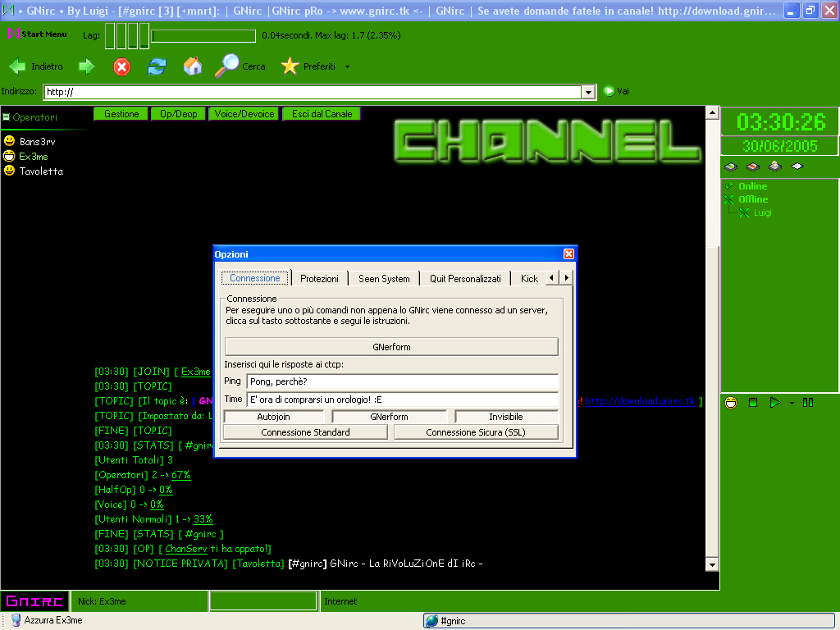This screenshot has width=840, height=630.
Task: Open the Indirizzo address dropdown
Action: tap(588, 93)
